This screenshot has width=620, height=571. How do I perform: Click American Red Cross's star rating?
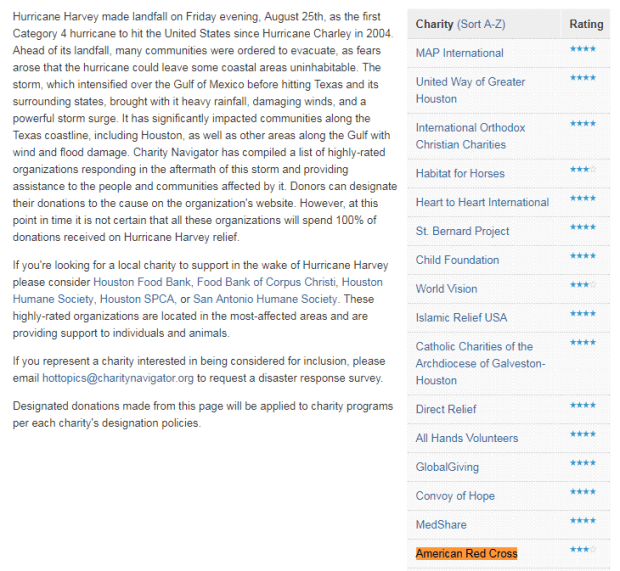click(582, 550)
